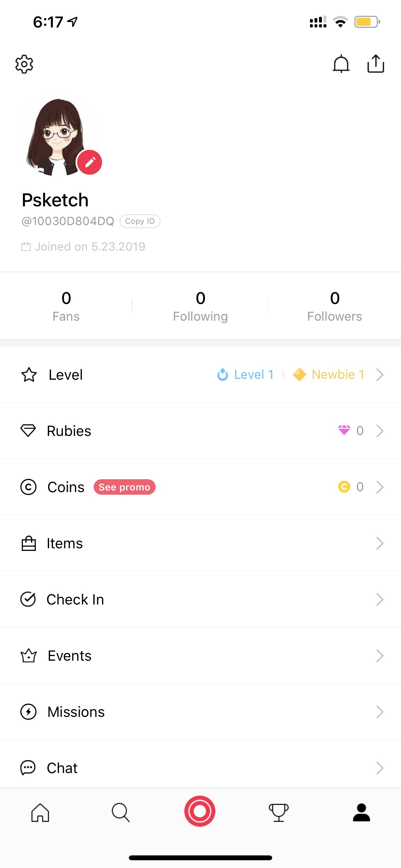Image resolution: width=401 pixels, height=868 pixels.
Task: Open the Check In menu entry
Action: 200,599
